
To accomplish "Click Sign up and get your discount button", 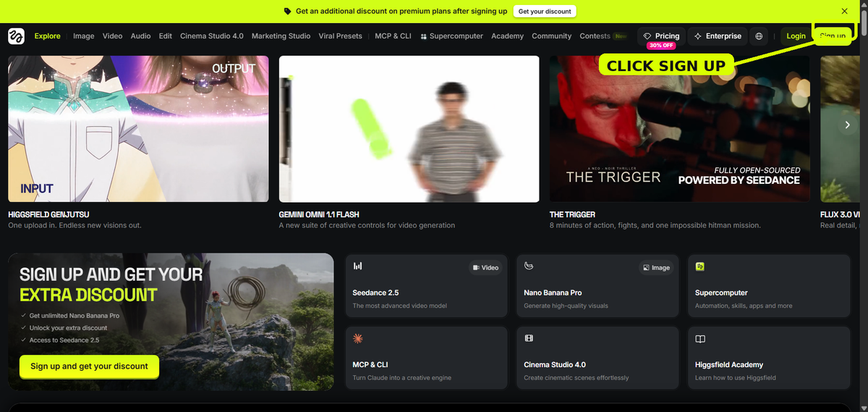I will (x=89, y=366).
